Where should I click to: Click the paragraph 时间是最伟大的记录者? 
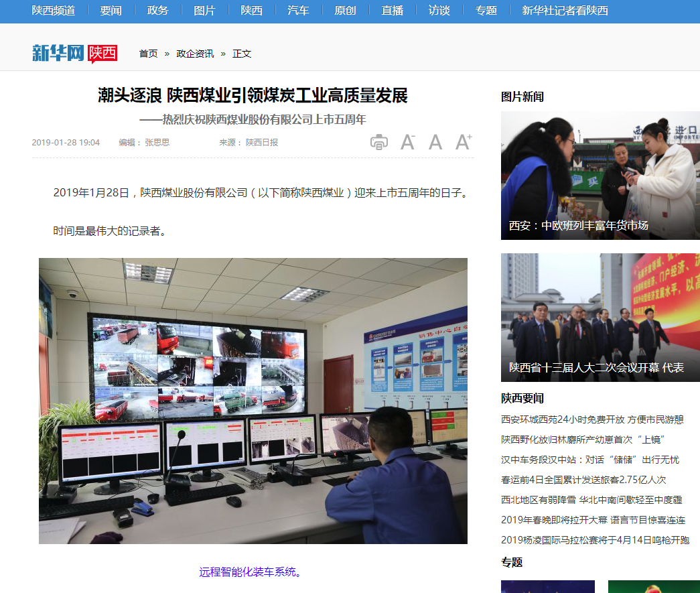point(110,231)
